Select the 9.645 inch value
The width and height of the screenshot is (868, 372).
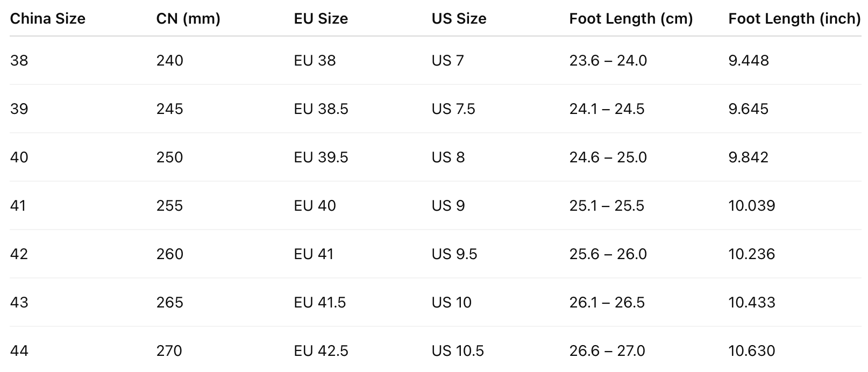[748, 109]
